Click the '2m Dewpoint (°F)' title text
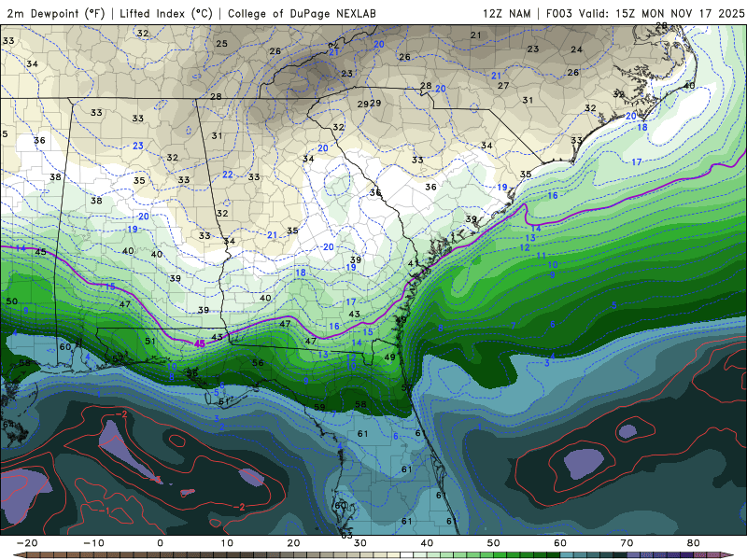The height and width of the screenshot is (560, 747). tap(55, 13)
